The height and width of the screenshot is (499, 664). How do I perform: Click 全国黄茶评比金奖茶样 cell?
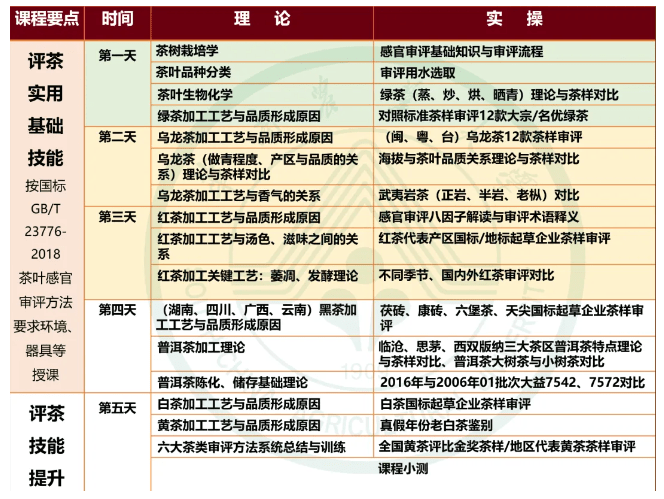pyautogui.click(x=514, y=446)
